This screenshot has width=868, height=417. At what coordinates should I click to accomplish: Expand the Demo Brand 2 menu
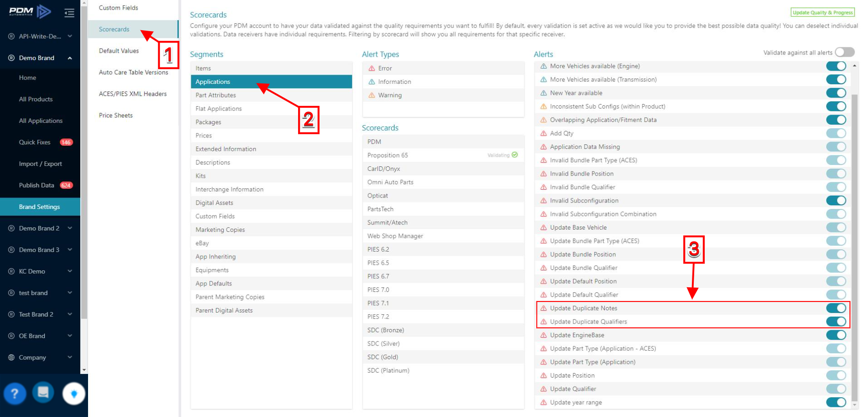click(70, 228)
